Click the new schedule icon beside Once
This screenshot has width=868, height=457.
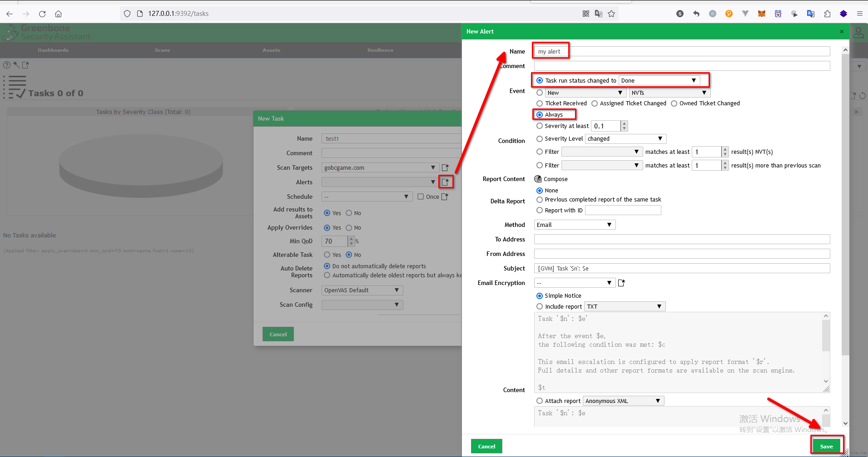[x=445, y=197]
